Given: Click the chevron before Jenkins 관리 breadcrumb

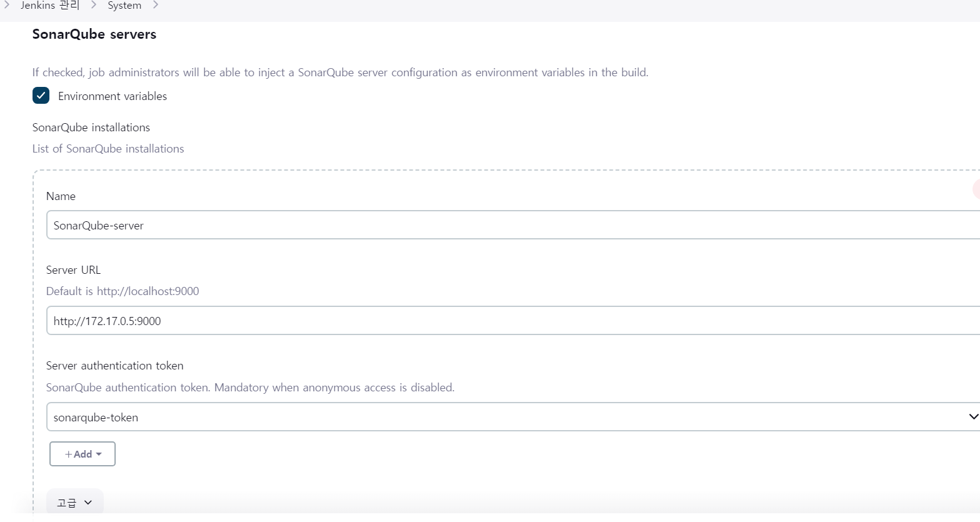Looking at the screenshot, I should pyautogui.click(x=7, y=5).
